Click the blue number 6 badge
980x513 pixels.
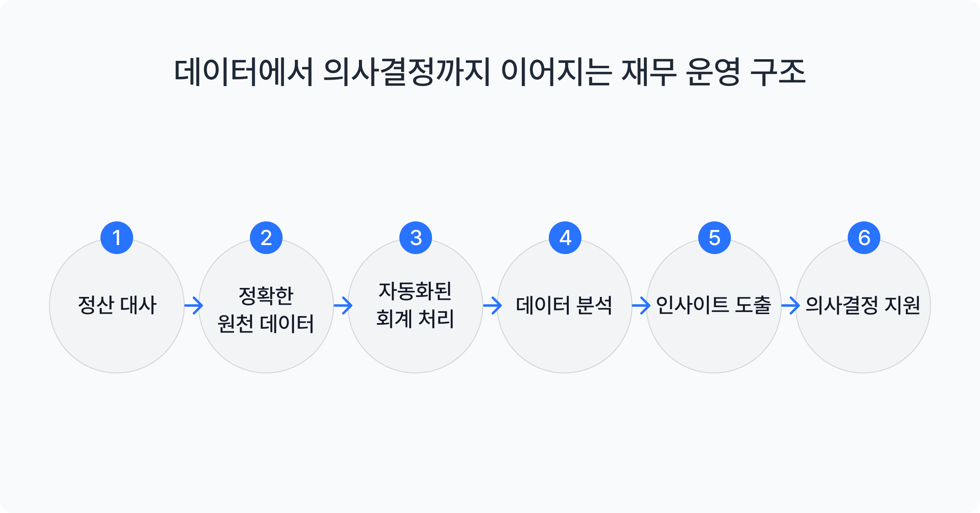pyautogui.click(x=864, y=238)
